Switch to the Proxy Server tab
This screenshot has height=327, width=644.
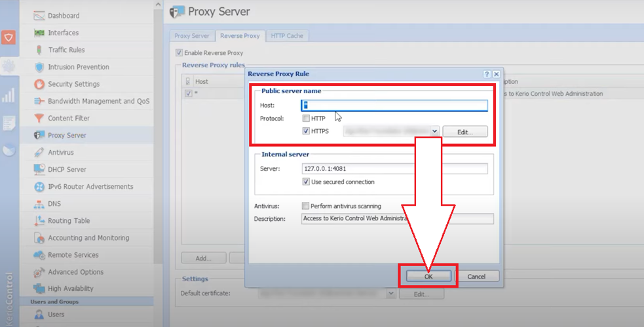(x=192, y=36)
